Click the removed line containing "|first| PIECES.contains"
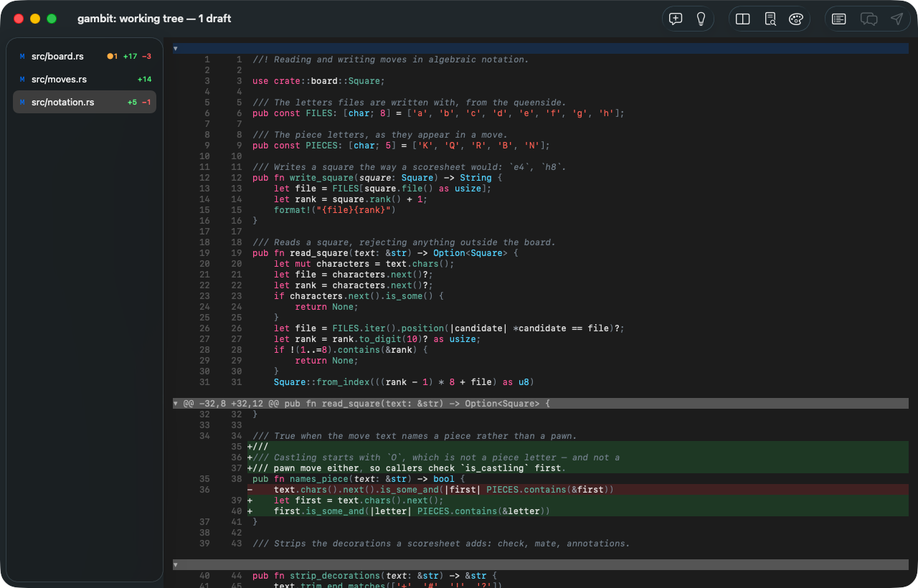Image resolution: width=918 pixels, height=588 pixels. pyautogui.click(x=443, y=490)
